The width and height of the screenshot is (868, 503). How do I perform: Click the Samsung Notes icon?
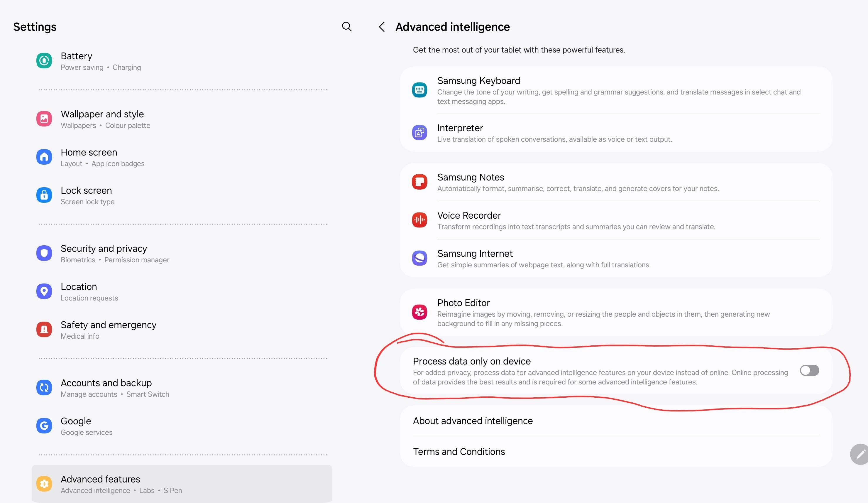419,182
